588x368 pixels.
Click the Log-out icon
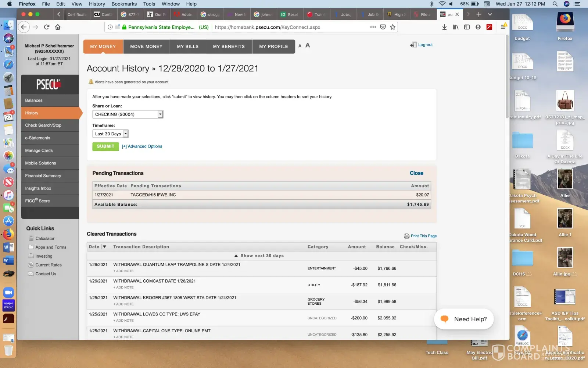pos(413,45)
